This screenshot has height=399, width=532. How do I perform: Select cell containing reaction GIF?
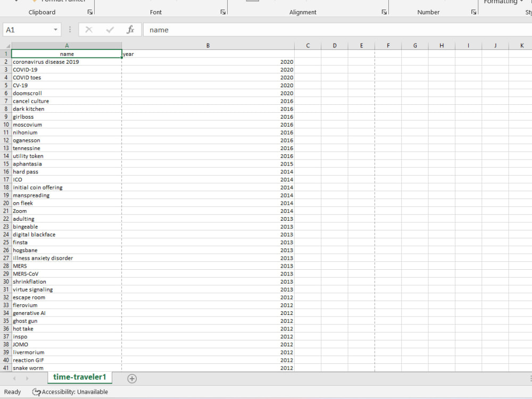(67, 360)
